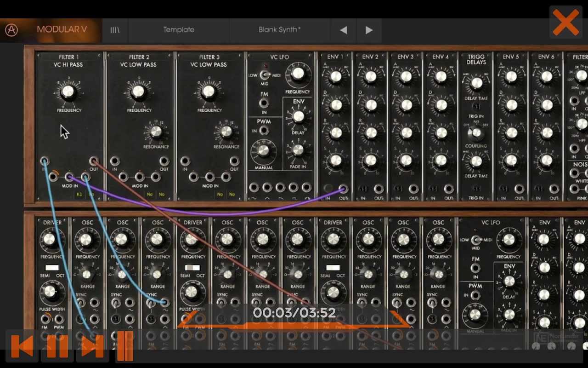Image resolution: width=588 pixels, height=368 pixels.
Task: Click the Filter 1 IN jack
Action: point(45,161)
